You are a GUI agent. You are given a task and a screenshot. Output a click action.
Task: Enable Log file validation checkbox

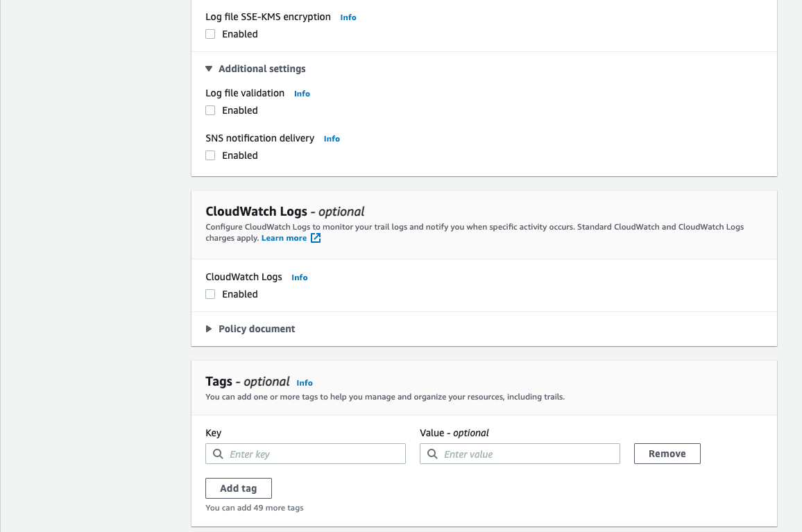coord(210,110)
